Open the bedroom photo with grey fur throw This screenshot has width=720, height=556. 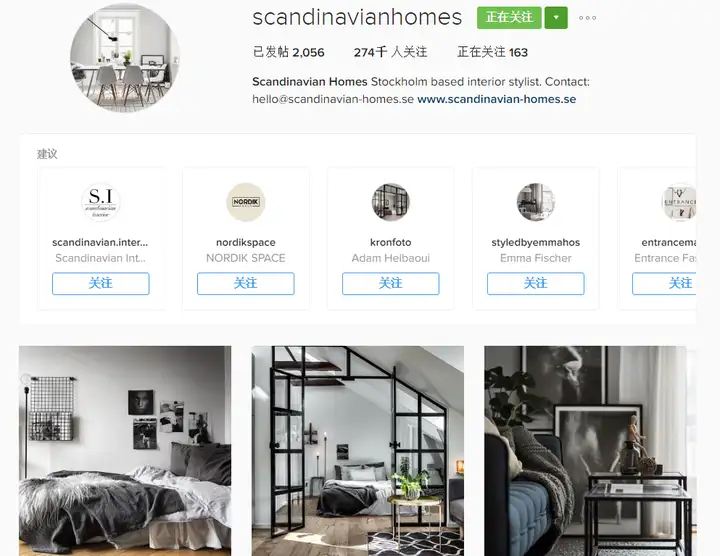(x=125, y=451)
